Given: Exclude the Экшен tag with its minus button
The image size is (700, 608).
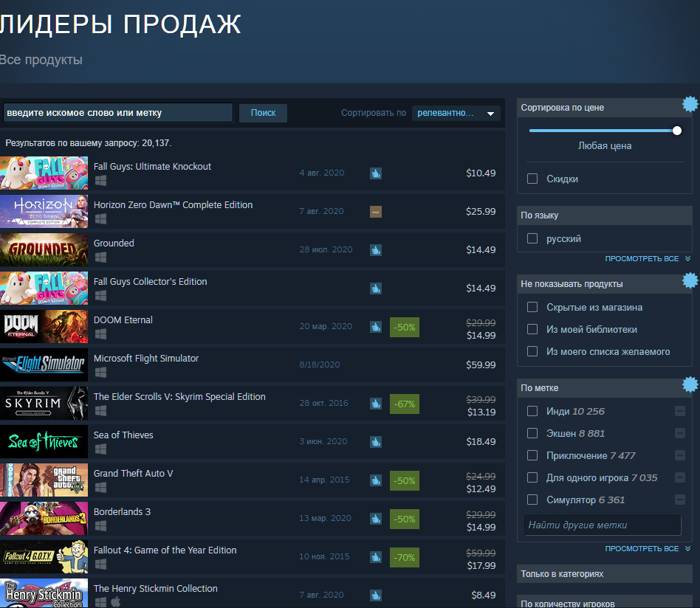Looking at the screenshot, I should [680, 433].
